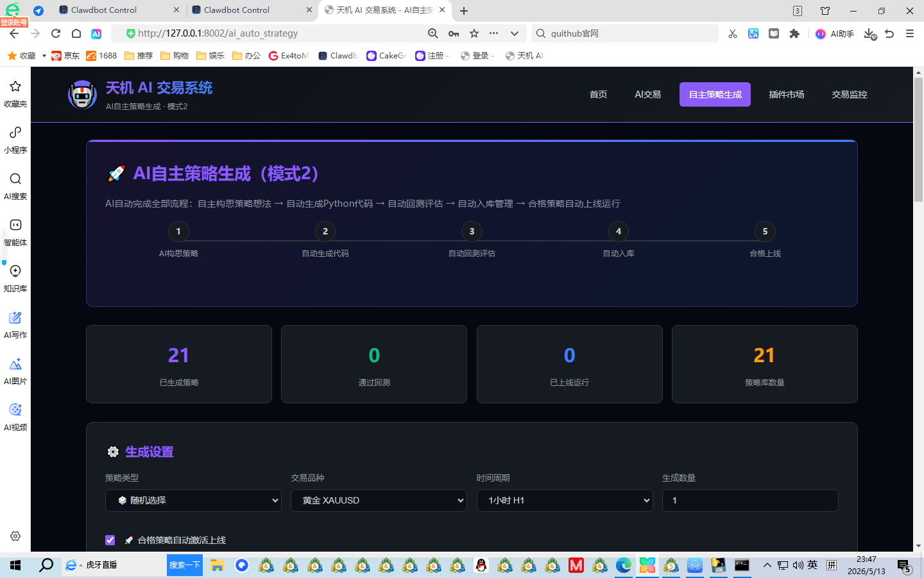
Task: Show hidden system tray icons chevron
Action: (x=767, y=565)
